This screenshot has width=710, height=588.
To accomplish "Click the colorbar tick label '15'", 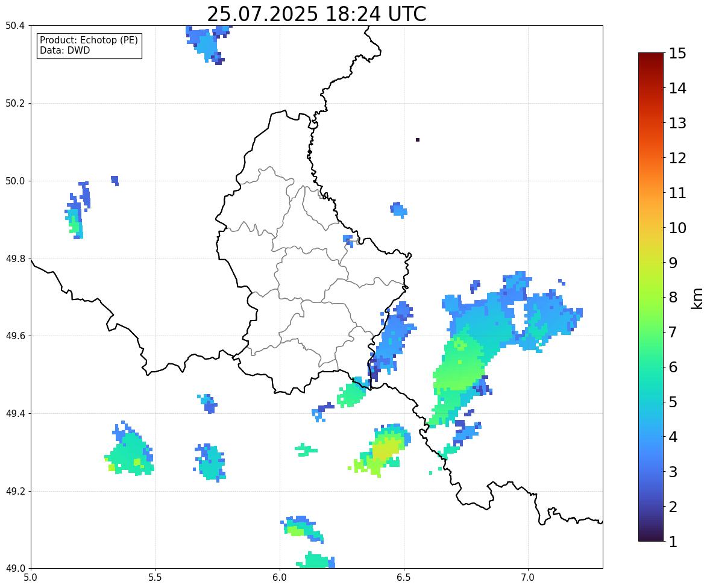I will click(677, 54).
